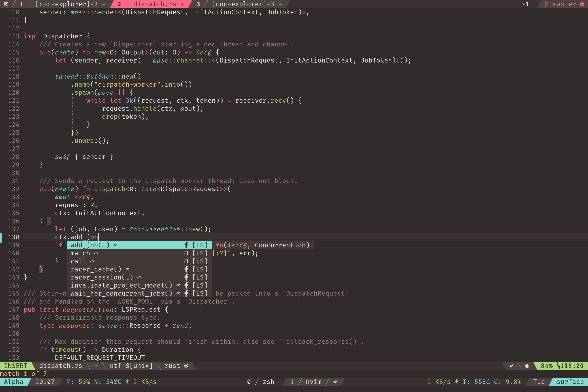Select invalidate_project_model() completion entry

tap(139, 285)
